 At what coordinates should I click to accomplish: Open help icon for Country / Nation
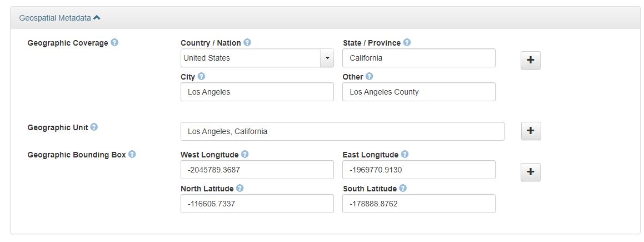coord(247,42)
